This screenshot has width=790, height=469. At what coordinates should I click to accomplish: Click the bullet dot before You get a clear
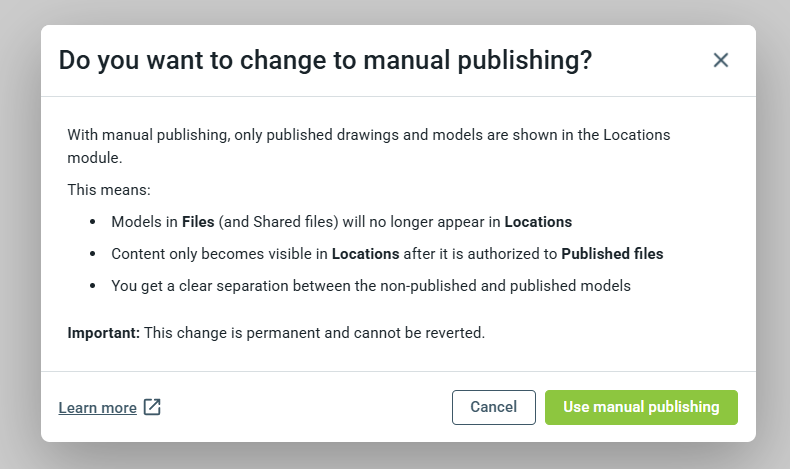pos(92,286)
